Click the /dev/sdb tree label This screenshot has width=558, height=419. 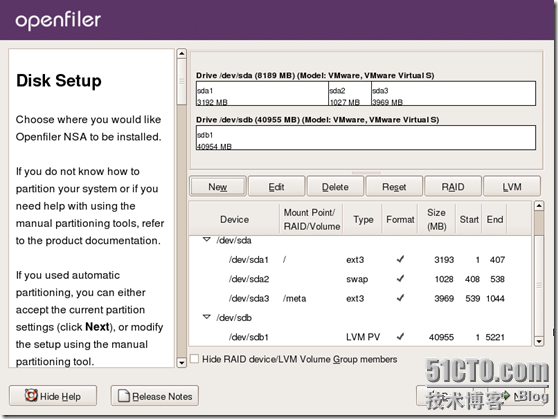pos(234,318)
